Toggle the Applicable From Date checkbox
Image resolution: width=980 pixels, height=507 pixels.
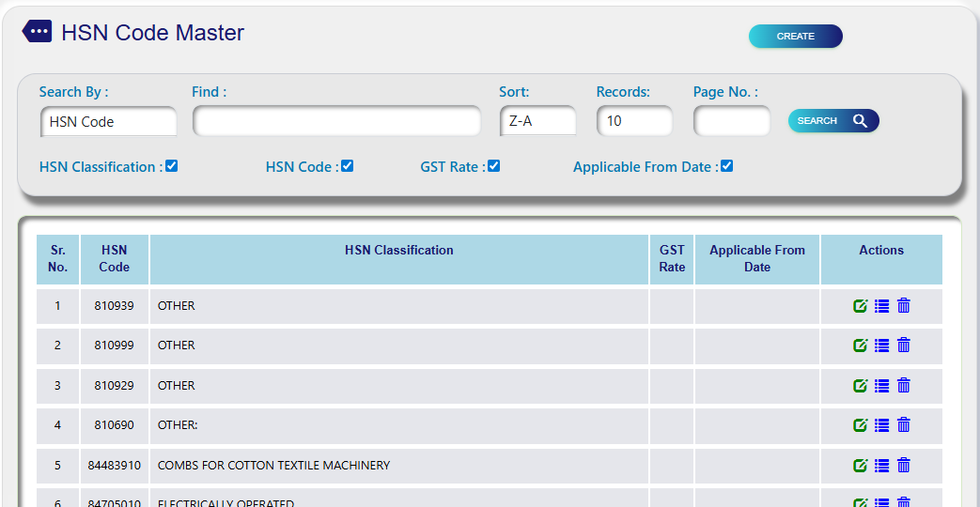(726, 166)
